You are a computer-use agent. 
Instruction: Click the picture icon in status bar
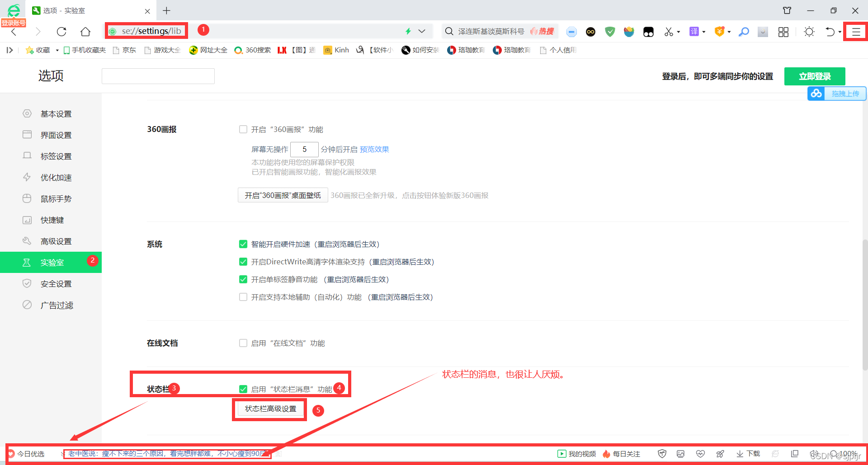click(680, 454)
